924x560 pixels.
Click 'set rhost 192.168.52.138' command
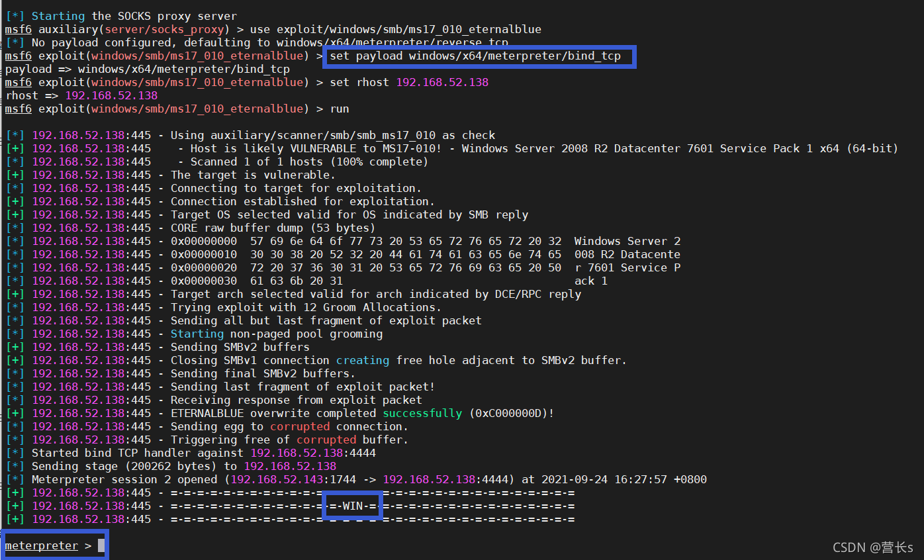click(x=409, y=82)
